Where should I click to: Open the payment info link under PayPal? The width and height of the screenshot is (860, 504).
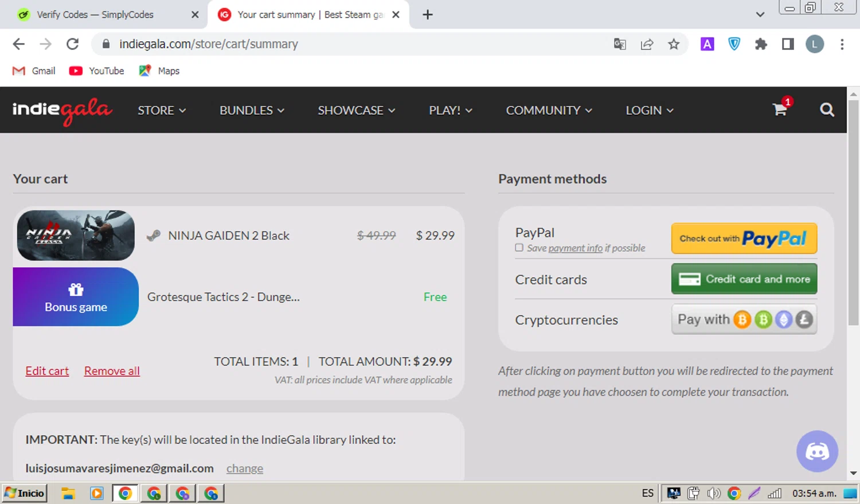coord(575,248)
